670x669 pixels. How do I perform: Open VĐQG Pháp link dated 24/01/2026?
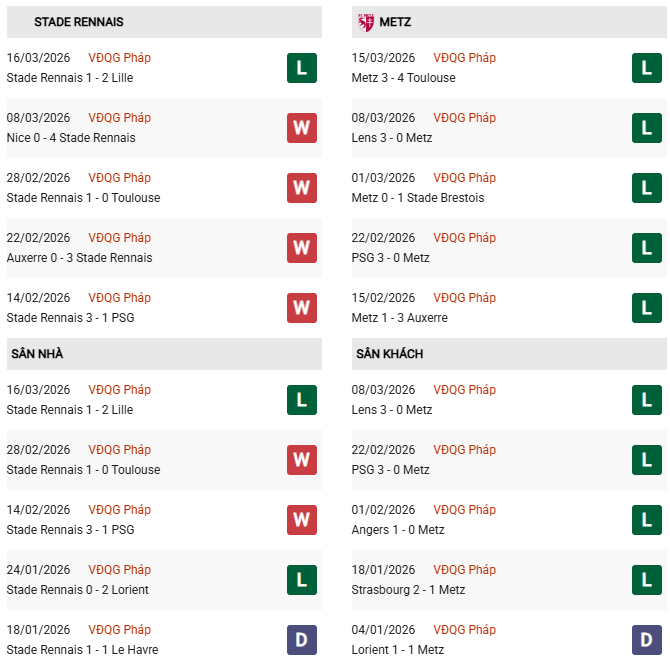[x=119, y=570]
